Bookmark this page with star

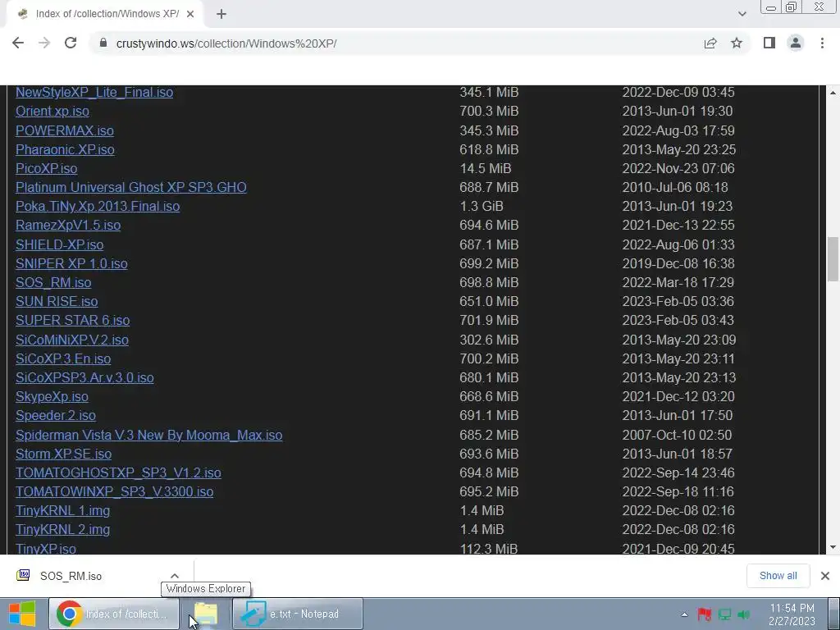(x=737, y=43)
